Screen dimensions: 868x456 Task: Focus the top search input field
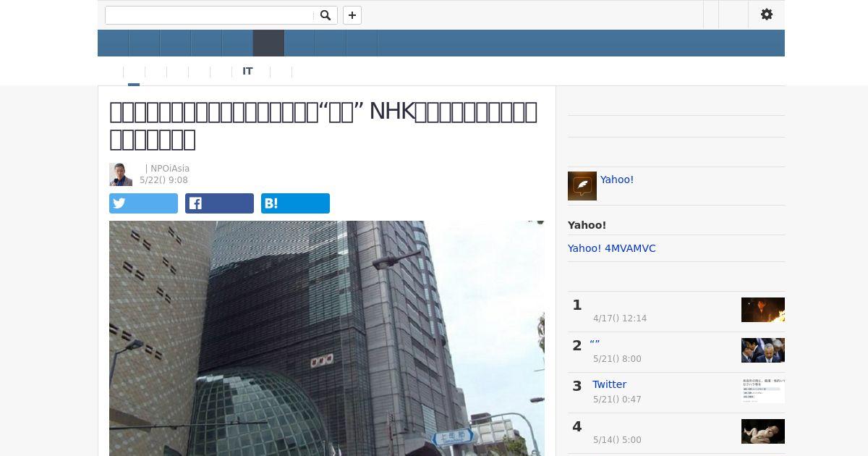tap(210, 15)
